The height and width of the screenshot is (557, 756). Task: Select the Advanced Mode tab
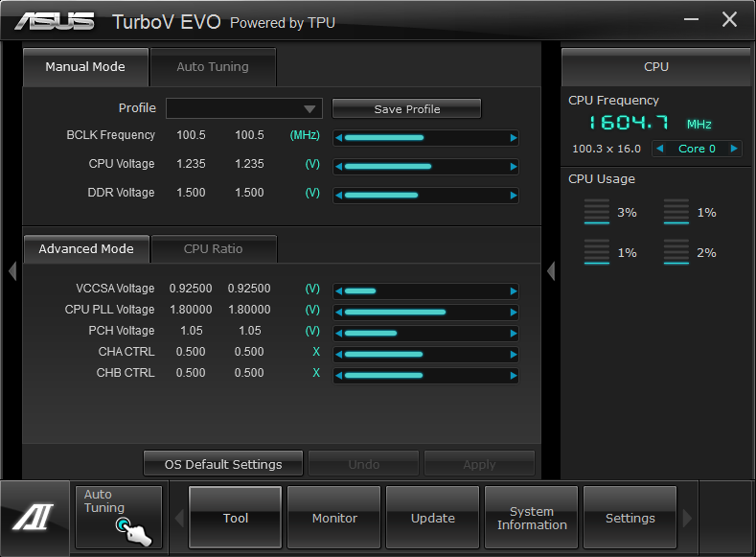[86, 249]
